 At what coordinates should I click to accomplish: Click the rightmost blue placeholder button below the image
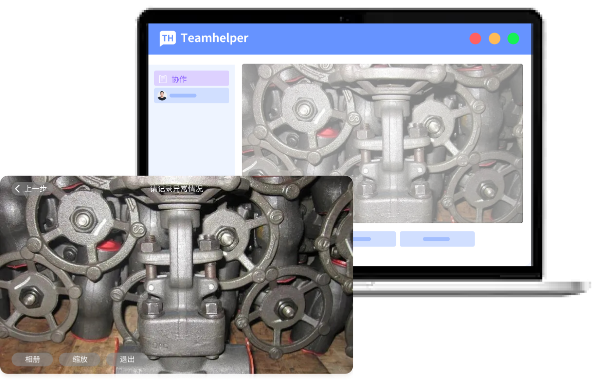[x=437, y=239]
